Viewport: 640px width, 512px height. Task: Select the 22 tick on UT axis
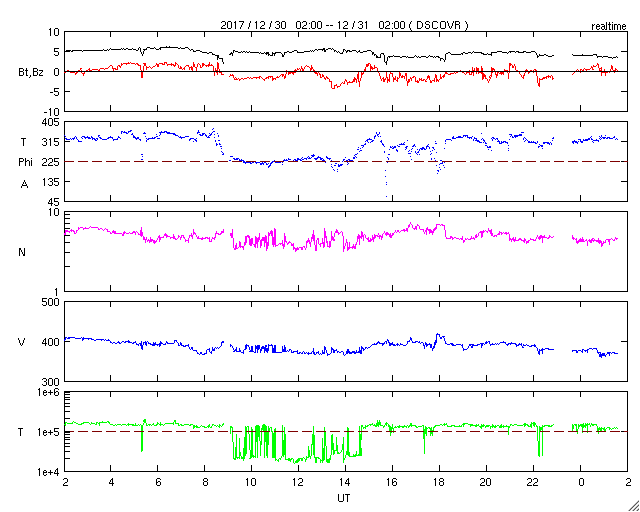click(x=533, y=483)
